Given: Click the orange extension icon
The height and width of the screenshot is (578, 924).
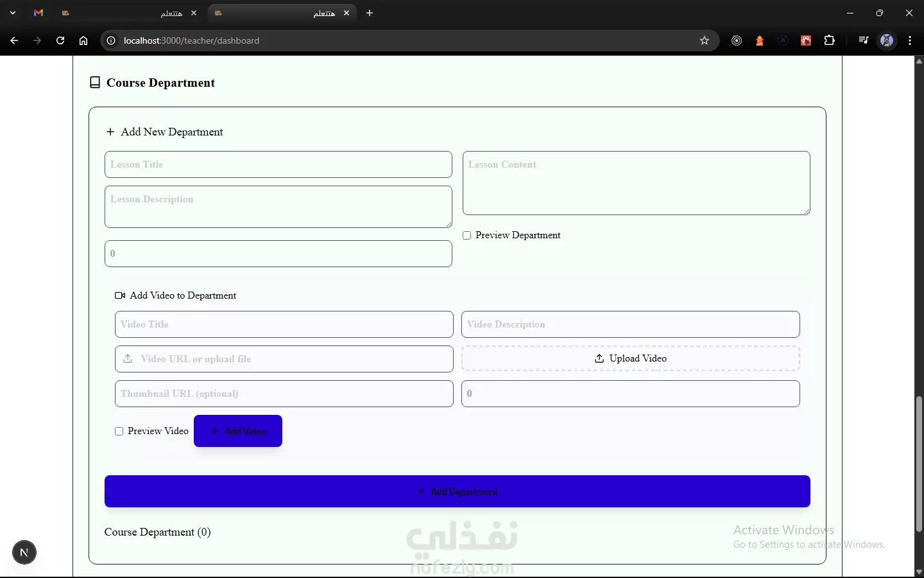Looking at the screenshot, I should (760, 40).
